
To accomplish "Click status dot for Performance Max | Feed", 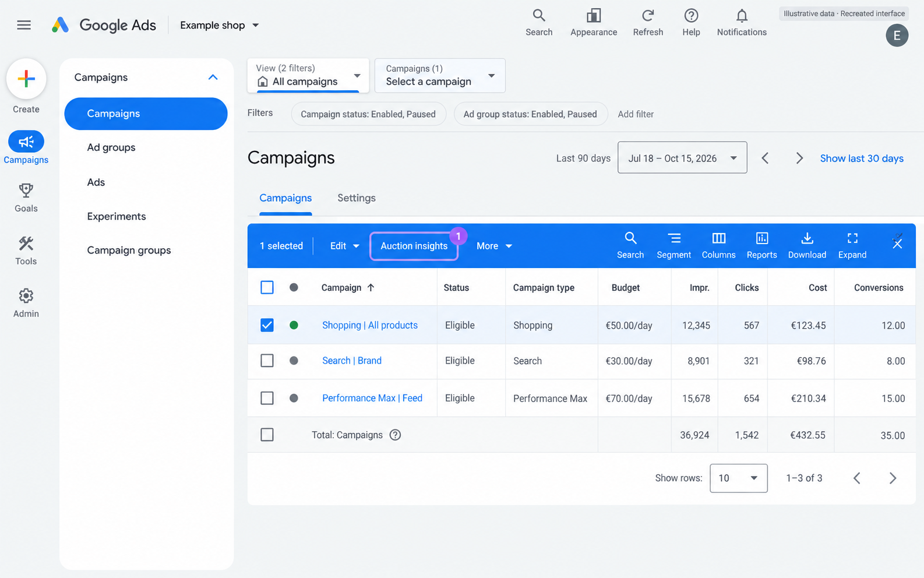I will pyautogui.click(x=294, y=398).
